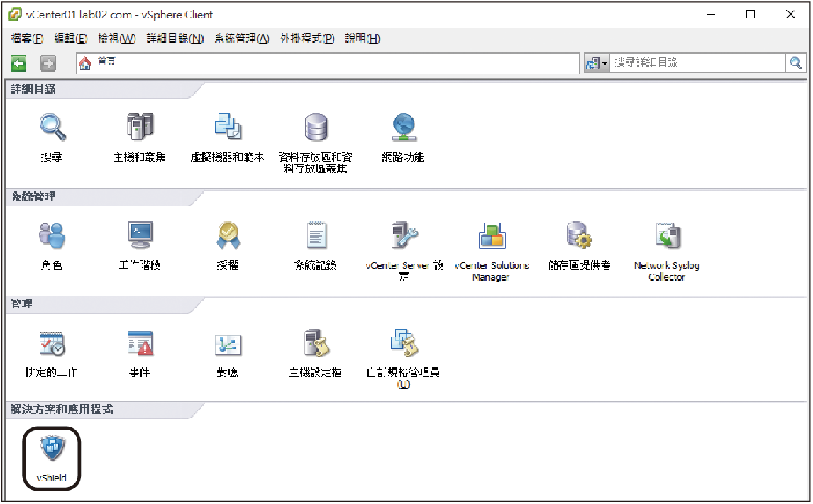Open vCenter Server 設定 icon
813x504 pixels.
coord(404,235)
